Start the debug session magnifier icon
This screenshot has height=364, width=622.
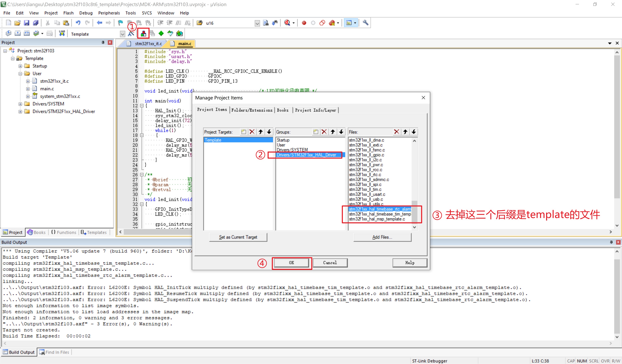(287, 23)
